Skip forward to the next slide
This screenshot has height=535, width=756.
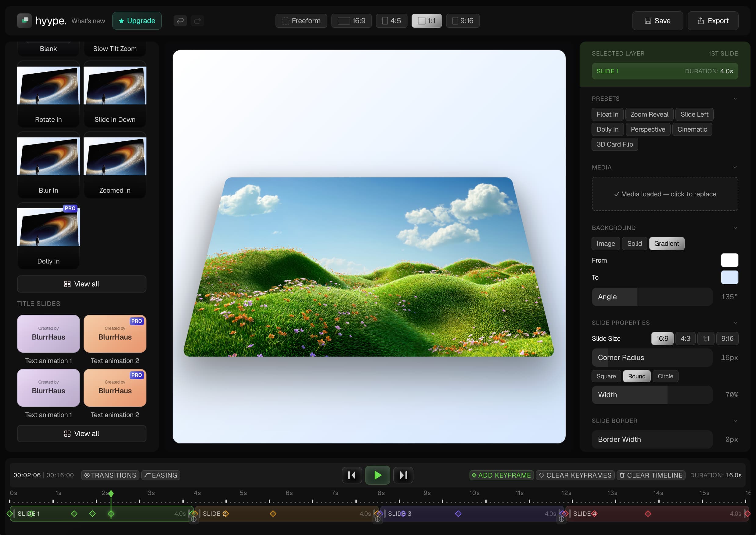coord(403,475)
